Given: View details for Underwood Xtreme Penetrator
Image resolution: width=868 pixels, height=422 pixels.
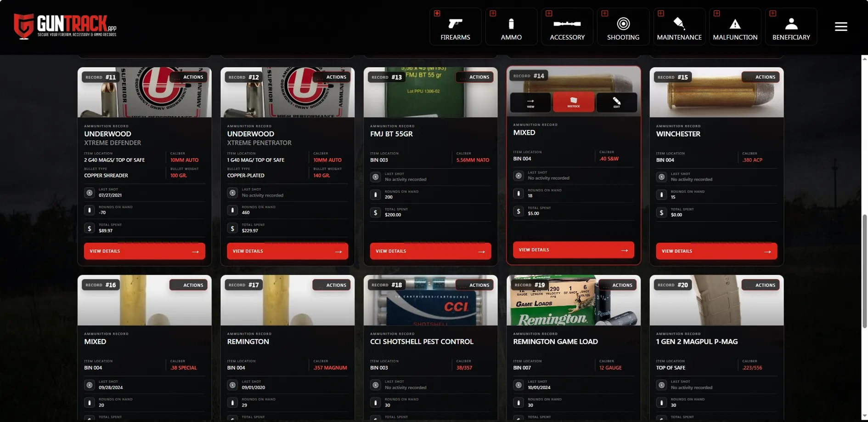Looking at the screenshot, I should [287, 251].
